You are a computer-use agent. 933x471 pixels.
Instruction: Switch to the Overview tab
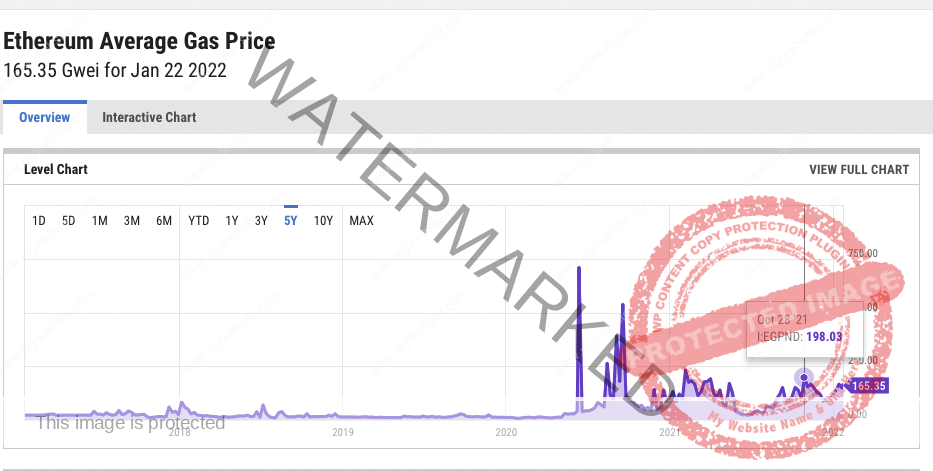pos(44,117)
